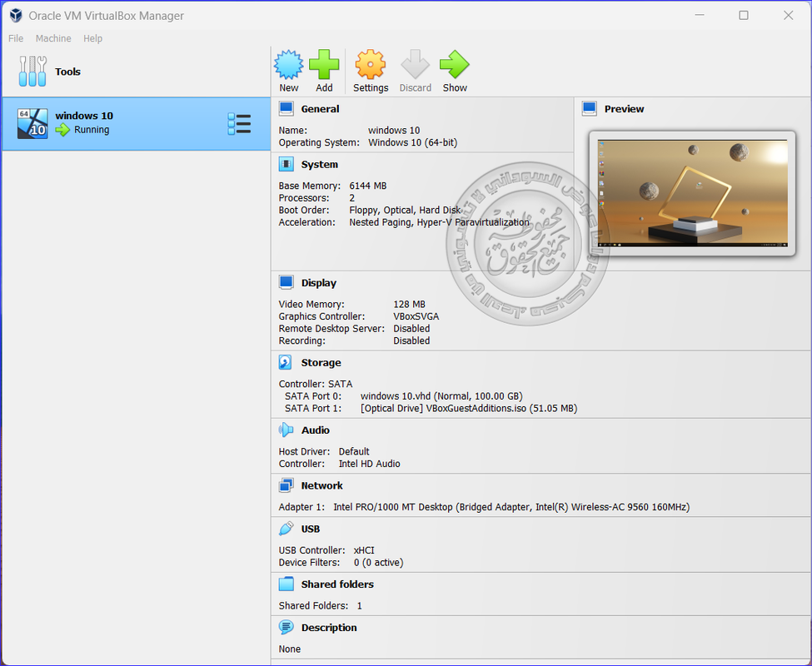812x666 pixels.
Task: Click the Display section header
Action: click(318, 283)
